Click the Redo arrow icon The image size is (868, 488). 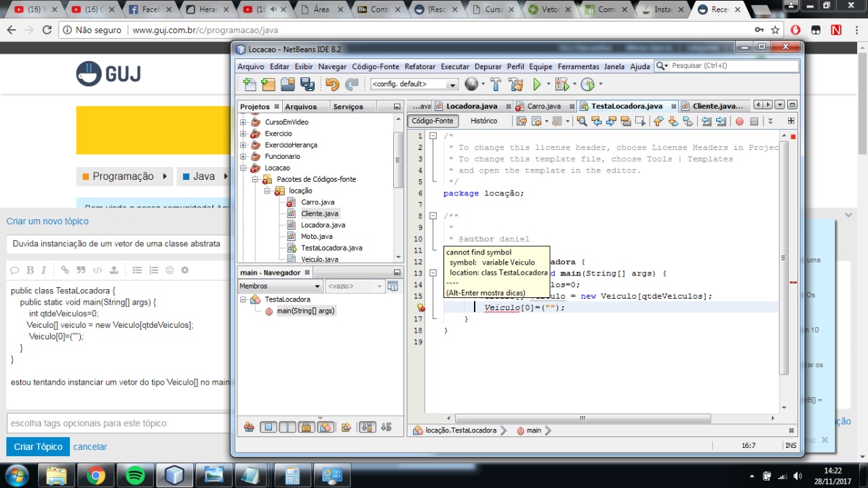[351, 84]
